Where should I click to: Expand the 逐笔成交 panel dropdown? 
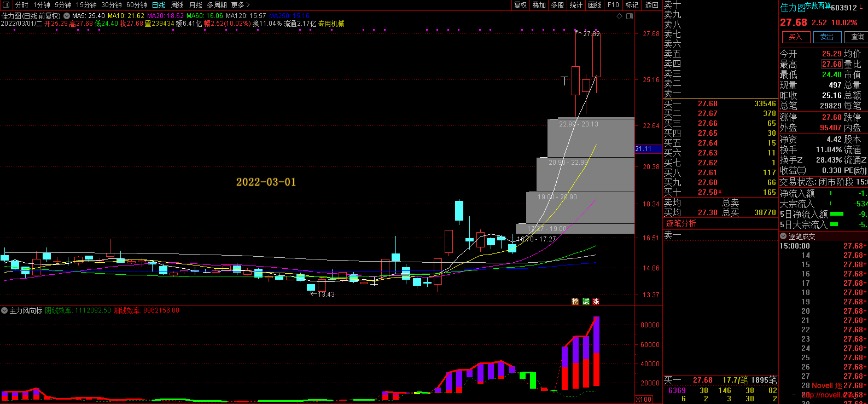783,236
